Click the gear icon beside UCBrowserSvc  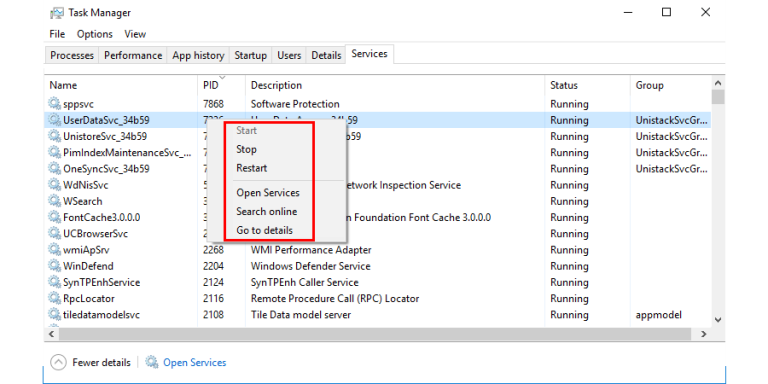(54, 234)
